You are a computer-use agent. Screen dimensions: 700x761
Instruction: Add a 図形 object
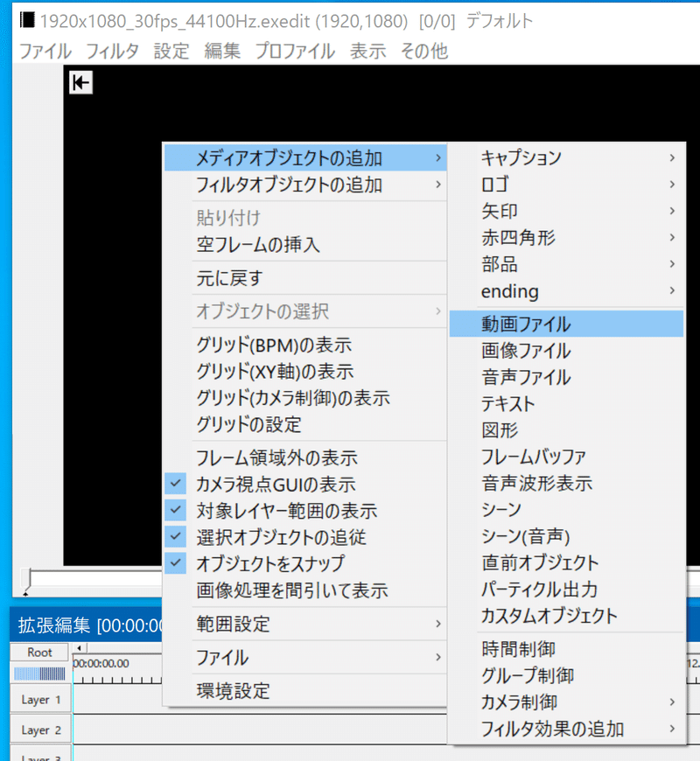[566, 430]
